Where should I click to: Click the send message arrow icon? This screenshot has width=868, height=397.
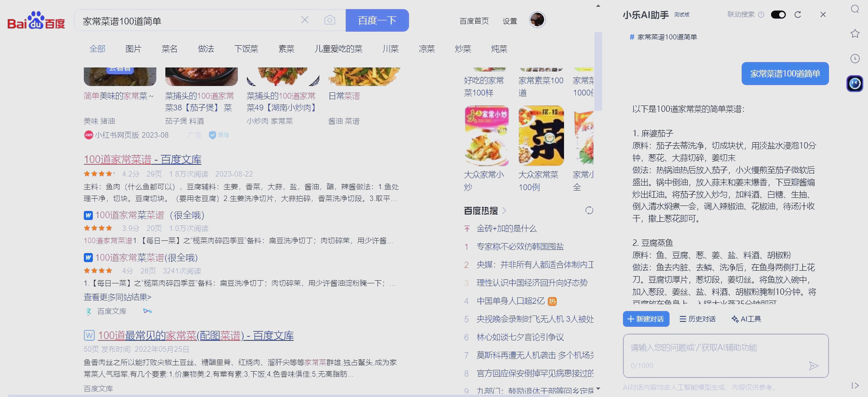coord(814,366)
